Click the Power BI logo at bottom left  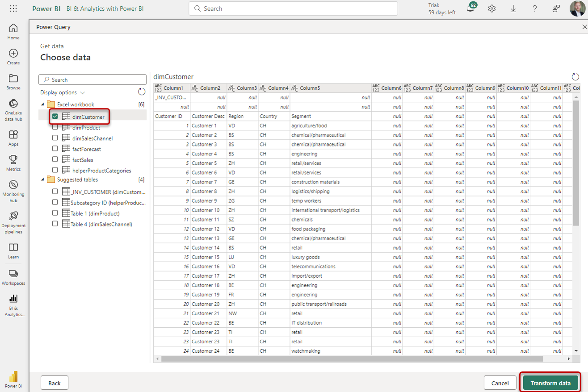pos(13,379)
